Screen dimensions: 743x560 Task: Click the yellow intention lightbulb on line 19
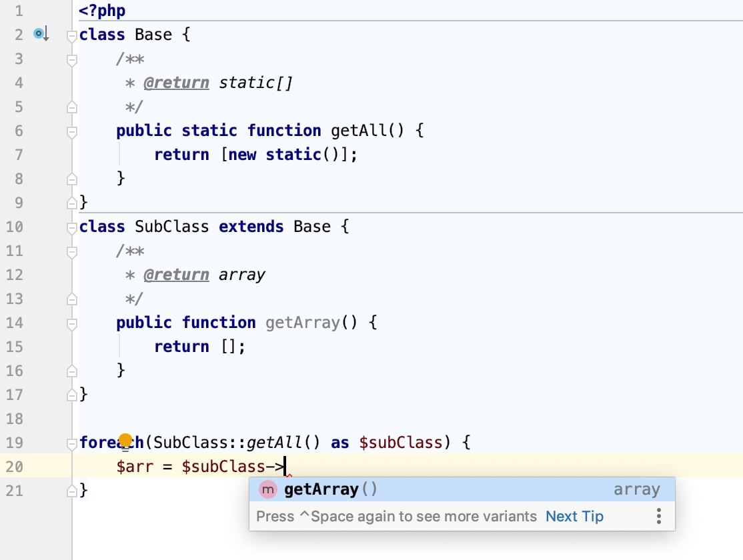(x=125, y=441)
